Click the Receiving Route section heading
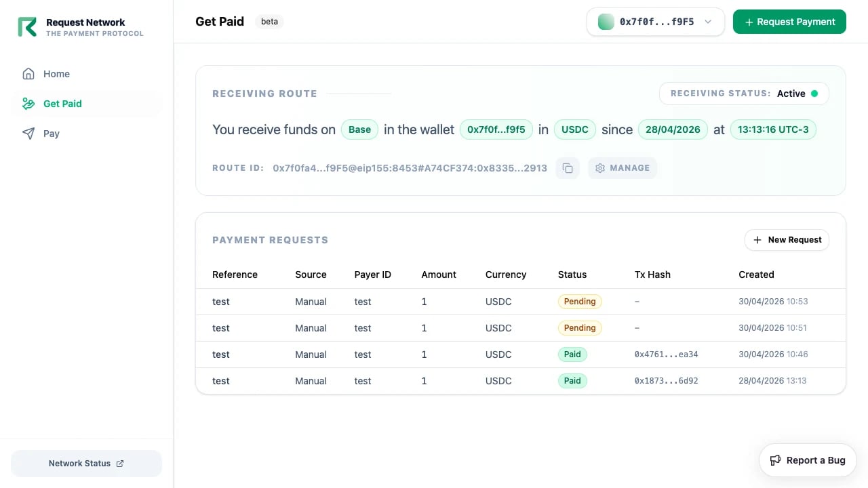This screenshot has width=868, height=488. (264, 94)
